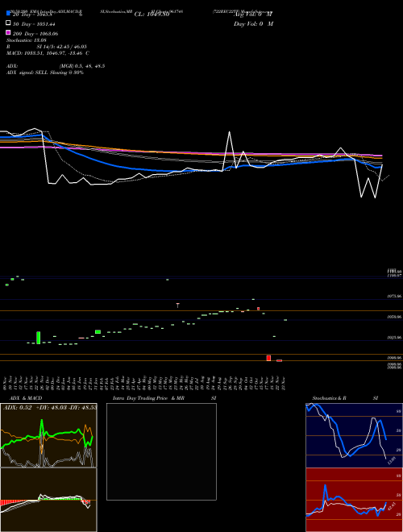Viewport: 403px width, 532px height.
Task: Click the 'ADX signal: SELL' line
Action: pos(45,73)
